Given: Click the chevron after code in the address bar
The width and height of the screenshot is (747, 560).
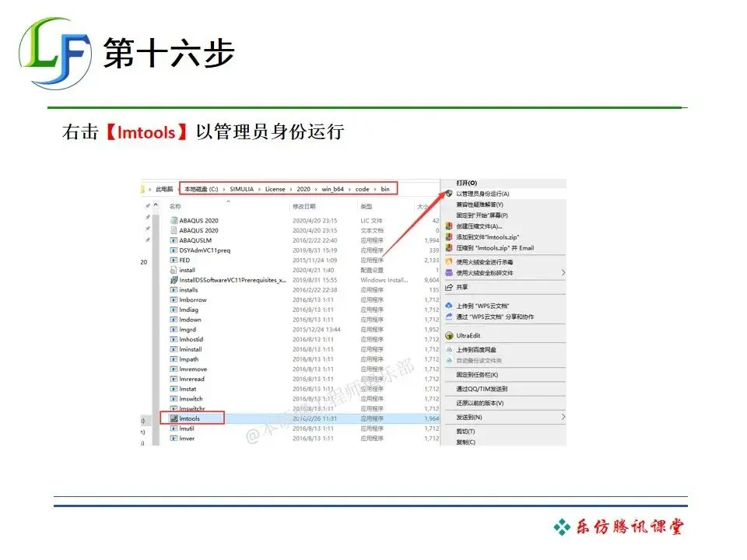Looking at the screenshot, I should click(x=375, y=189).
